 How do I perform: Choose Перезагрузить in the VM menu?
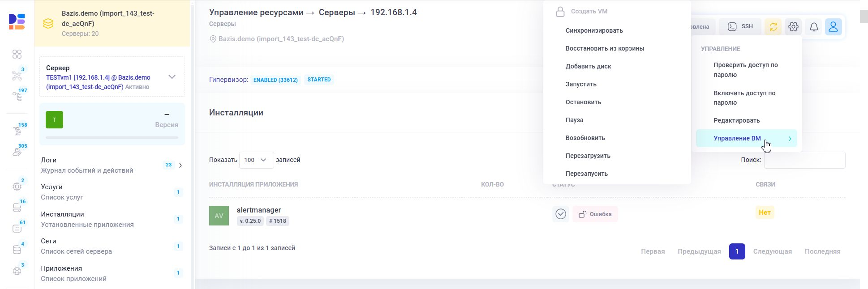[x=588, y=156]
